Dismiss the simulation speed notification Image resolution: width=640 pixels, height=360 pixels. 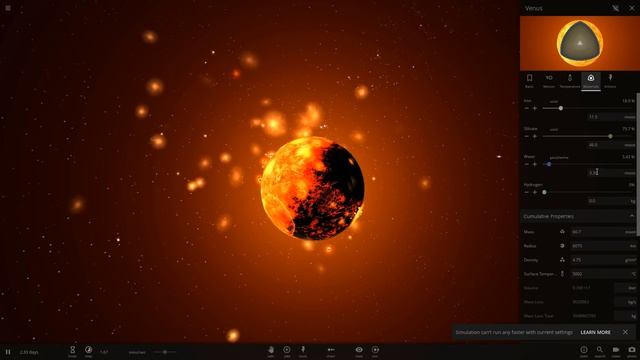coord(625,332)
